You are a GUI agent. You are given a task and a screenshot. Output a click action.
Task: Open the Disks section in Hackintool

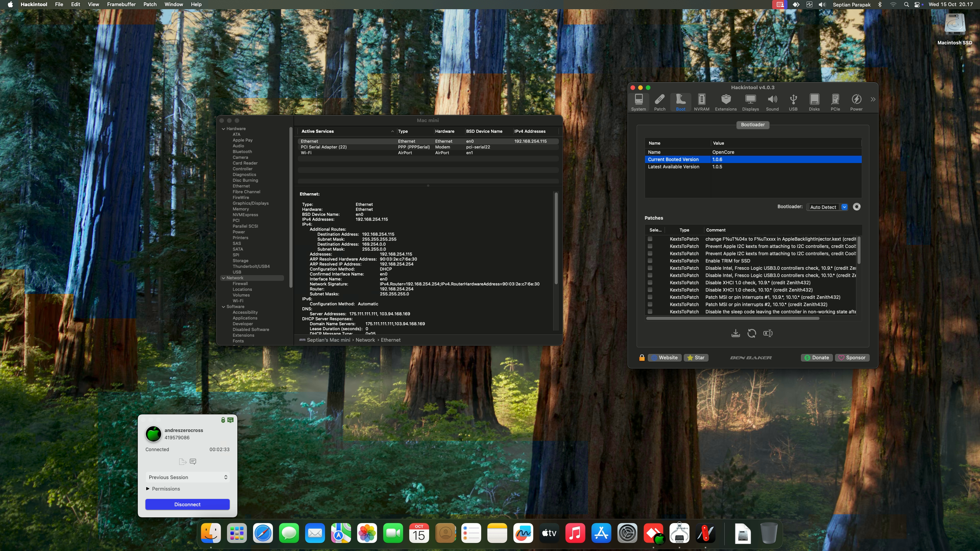pyautogui.click(x=814, y=102)
